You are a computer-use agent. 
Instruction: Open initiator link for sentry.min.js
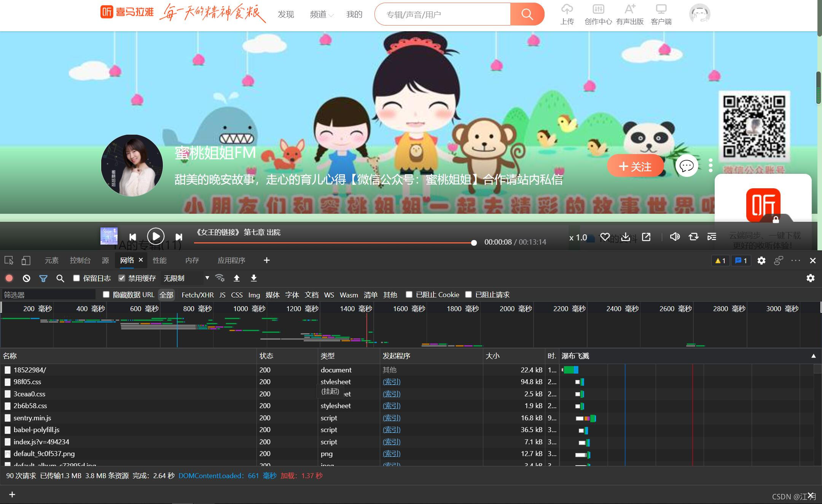click(392, 418)
